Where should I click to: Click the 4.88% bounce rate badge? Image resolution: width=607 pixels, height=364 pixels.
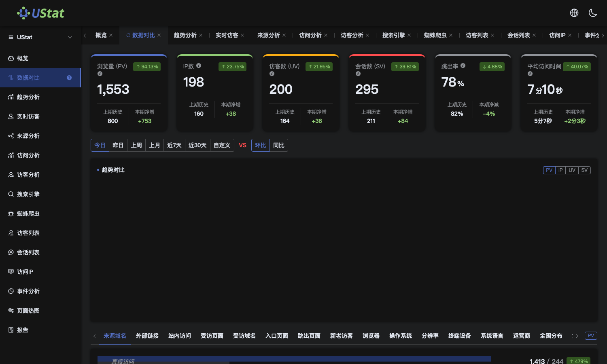coord(492,67)
